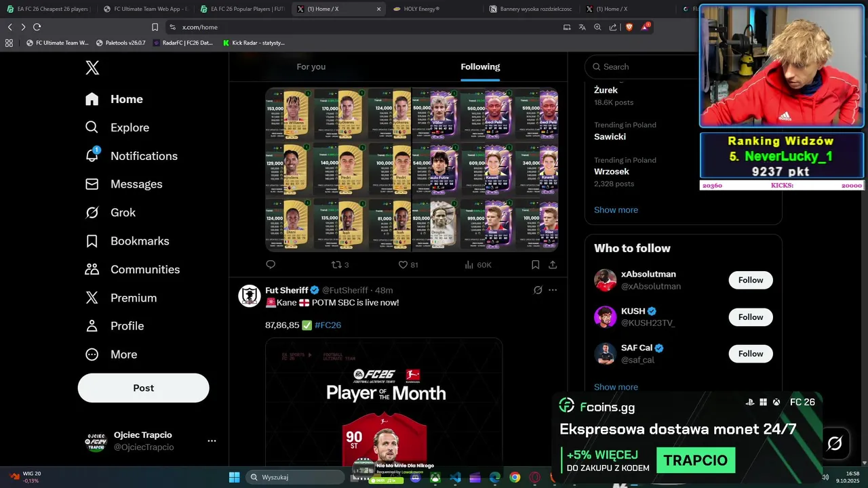
Task: Open the Windows Start menu
Action: [x=234, y=477]
